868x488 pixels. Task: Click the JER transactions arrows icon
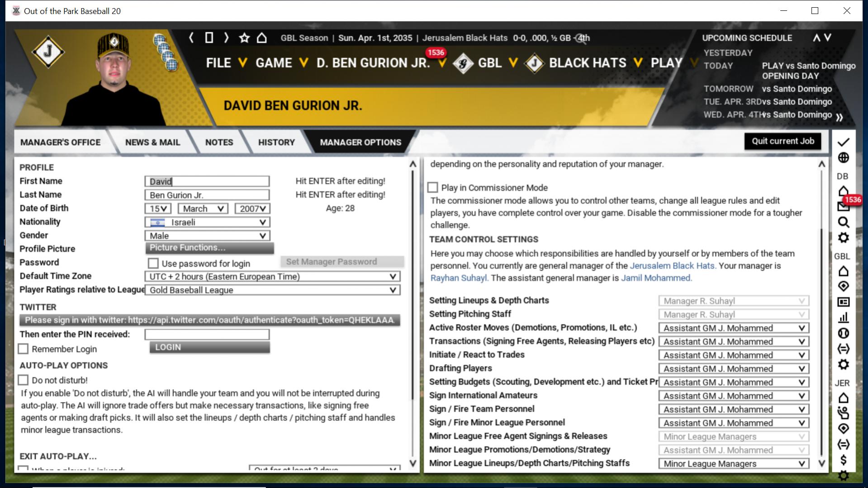click(843, 444)
